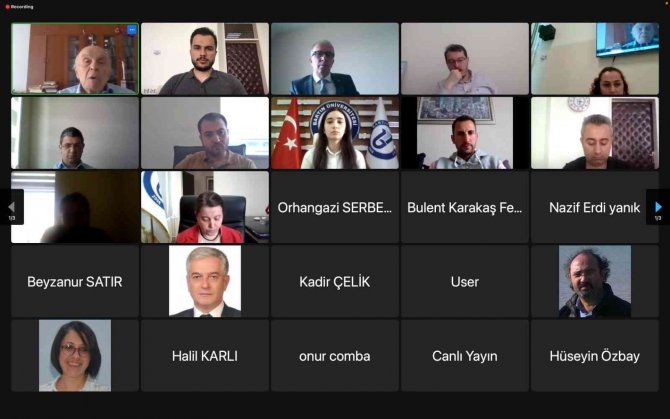Viewport: 670px width, 419px height.
Task: Click the gray-haired man's profile photo tile
Action: (x=205, y=281)
